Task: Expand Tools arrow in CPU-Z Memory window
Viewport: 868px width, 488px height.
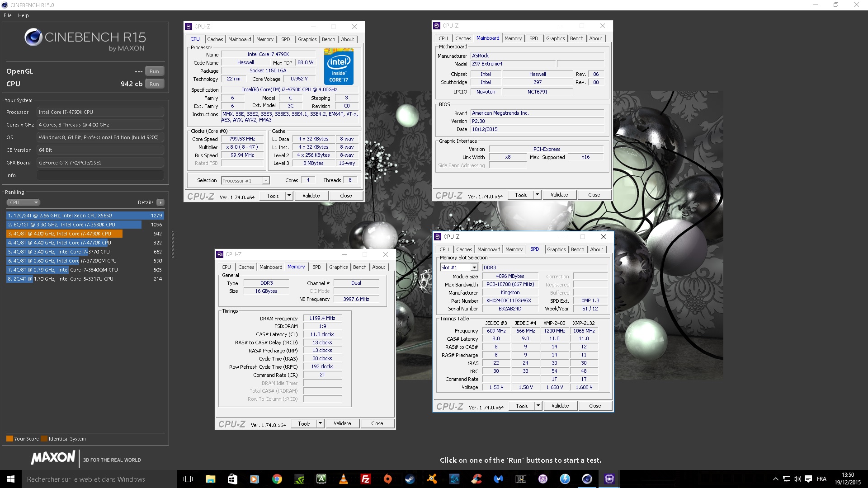Action: [320, 423]
